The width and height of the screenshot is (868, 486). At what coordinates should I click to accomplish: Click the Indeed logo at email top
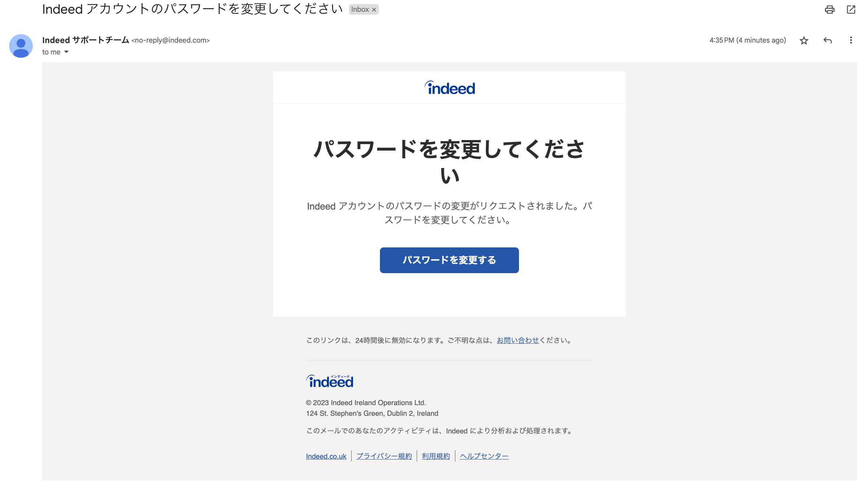(449, 88)
